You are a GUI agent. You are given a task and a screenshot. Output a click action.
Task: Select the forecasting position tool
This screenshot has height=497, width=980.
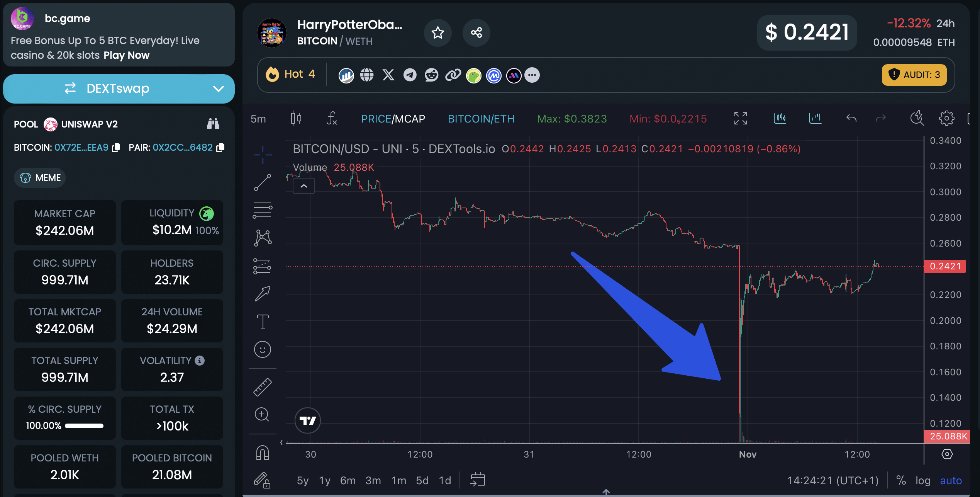pyautogui.click(x=263, y=266)
